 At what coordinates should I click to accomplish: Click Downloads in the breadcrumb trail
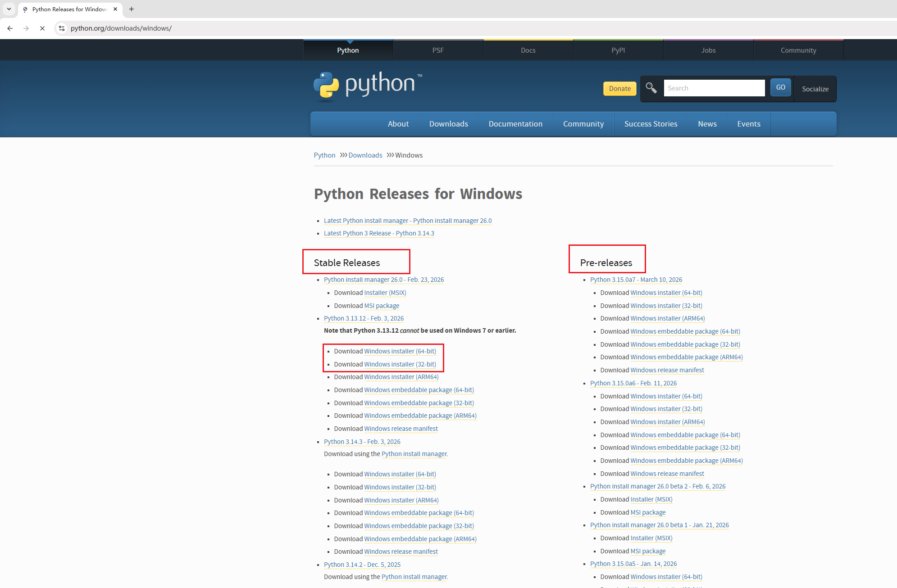click(x=365, y=155)
